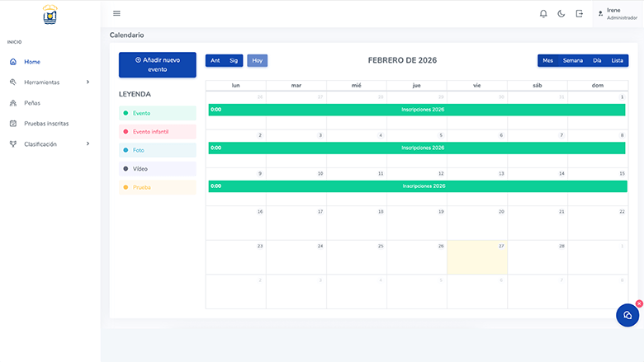Advance to next month with Sig
Screen dimensions: 644x362
[234, 60]
